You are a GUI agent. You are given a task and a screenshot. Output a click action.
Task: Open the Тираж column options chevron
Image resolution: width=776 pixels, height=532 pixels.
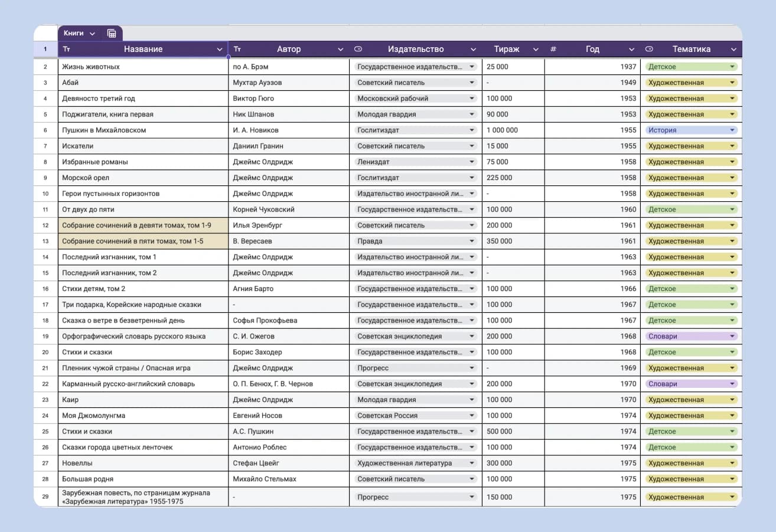click(x=536, y=50)
